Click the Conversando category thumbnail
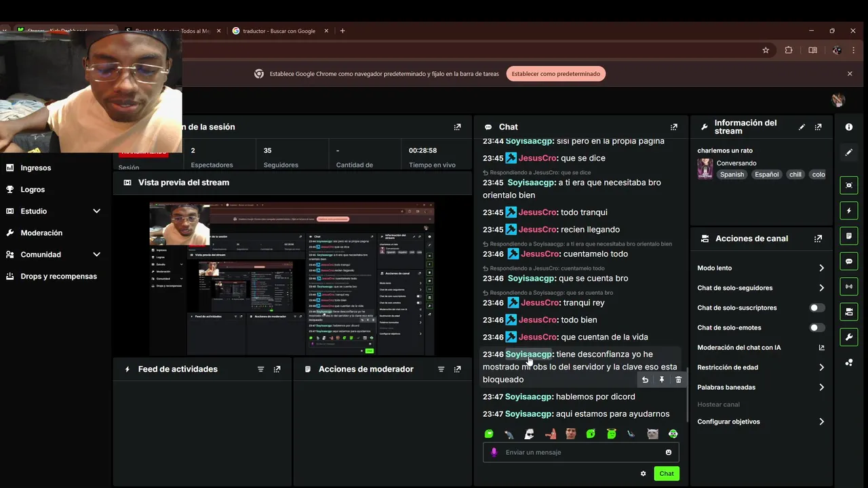This screenshot has height=488, width=868. point(705,169)
